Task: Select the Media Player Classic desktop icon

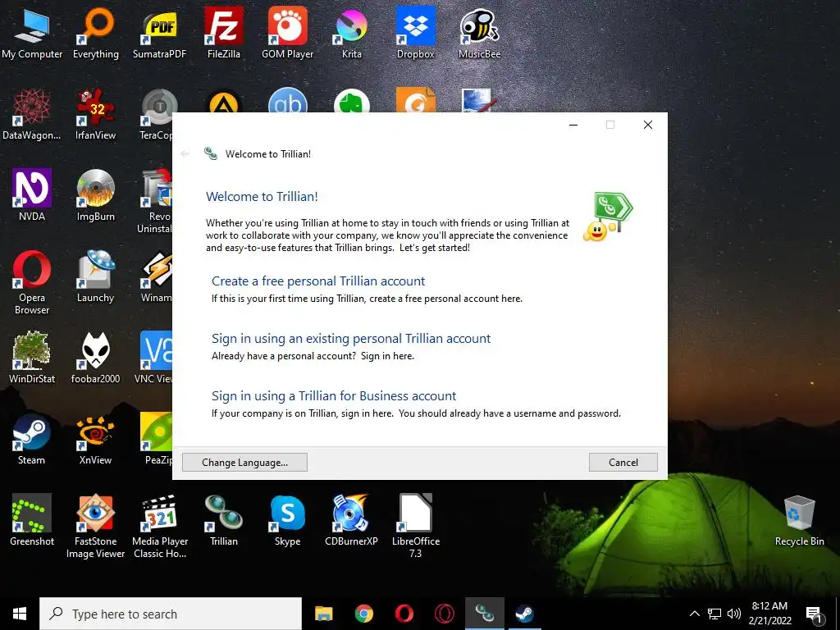Action: click(x=160, y=526)
